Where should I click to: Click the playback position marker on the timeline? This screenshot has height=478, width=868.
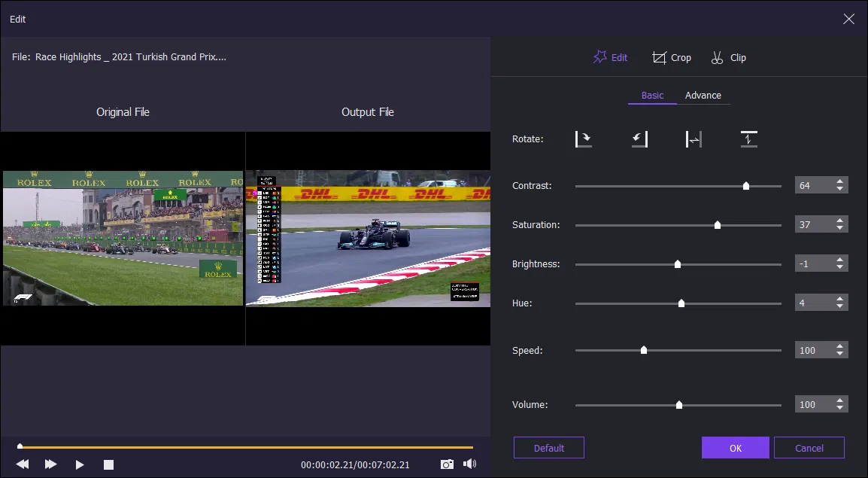[20, 446]
